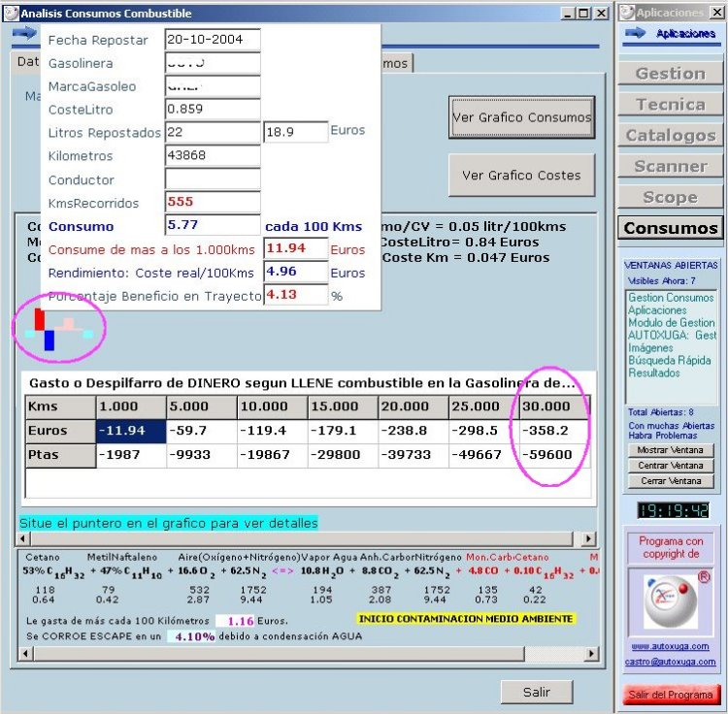Click the digital clock display
This screenshot has width=728, height=714.
(673, 511)
